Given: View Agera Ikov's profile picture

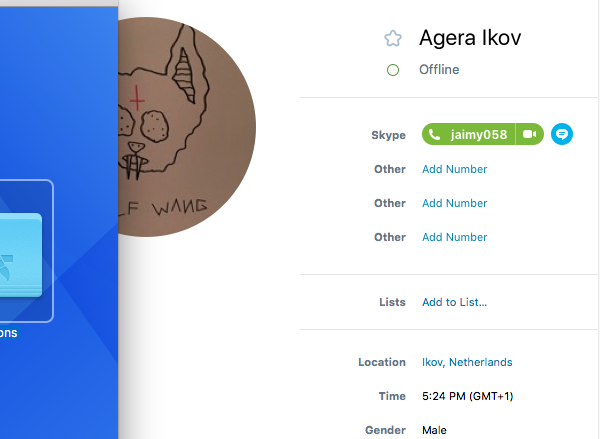Looking at the screenshot, I should pyautogui.click(x=187, y=127).
